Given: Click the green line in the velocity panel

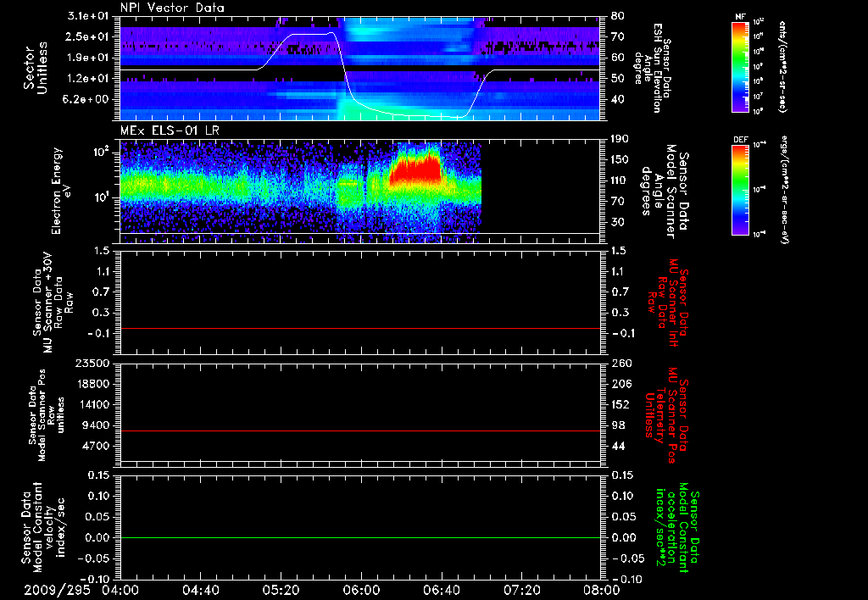Looking at the screenshot, I should (359, 537).
